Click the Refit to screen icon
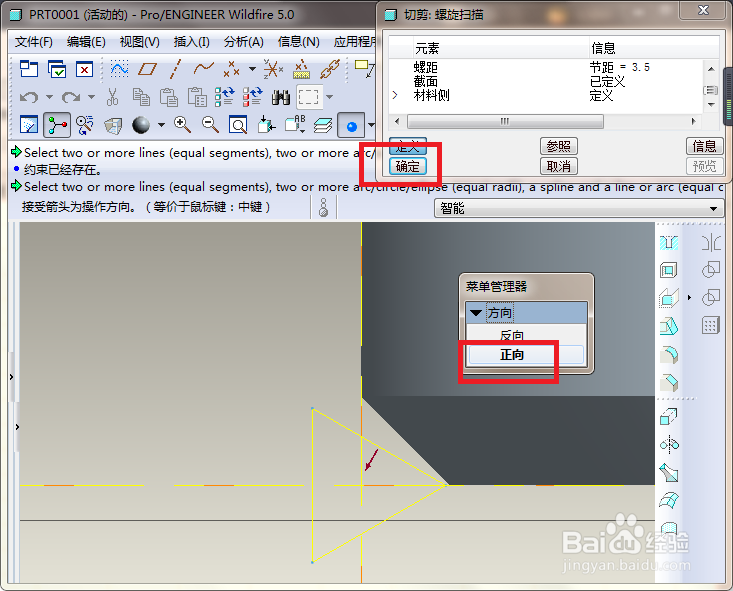Screen dimensions: 733x591 click(238, 125)
